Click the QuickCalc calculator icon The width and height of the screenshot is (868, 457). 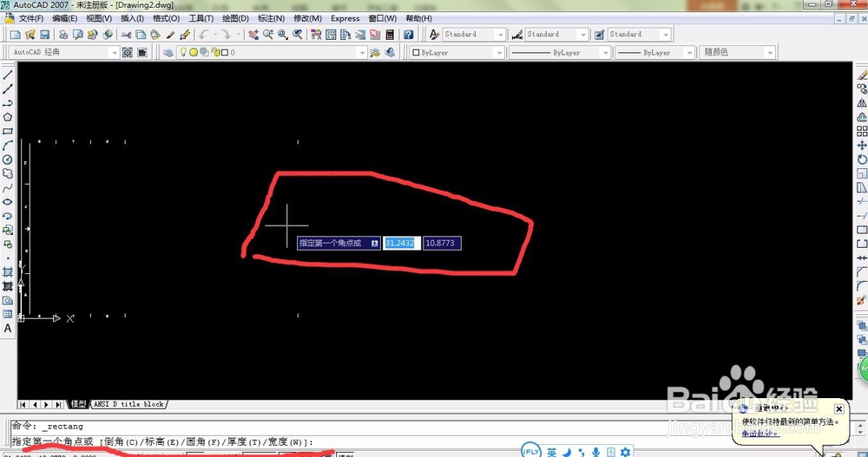click(x=390, y=35)
